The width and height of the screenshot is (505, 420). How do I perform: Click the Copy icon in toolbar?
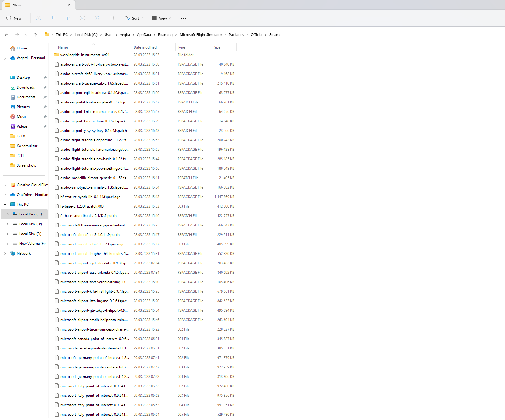(53, 18)
